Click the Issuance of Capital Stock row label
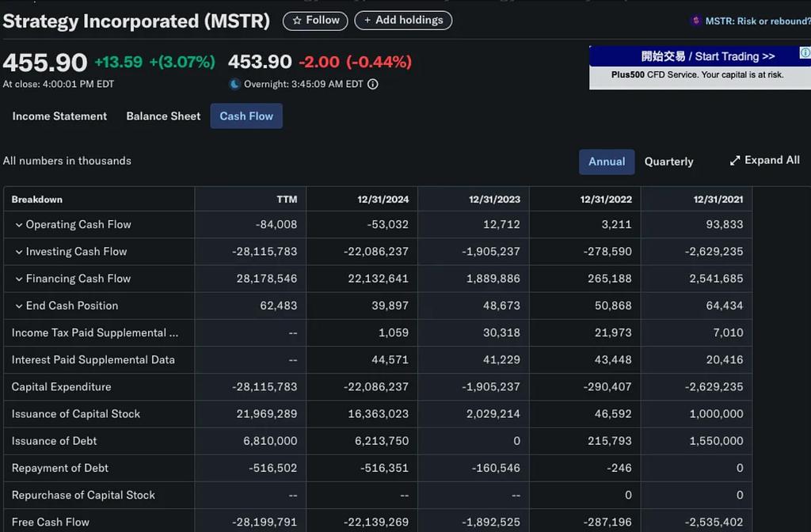 [75, 414]
